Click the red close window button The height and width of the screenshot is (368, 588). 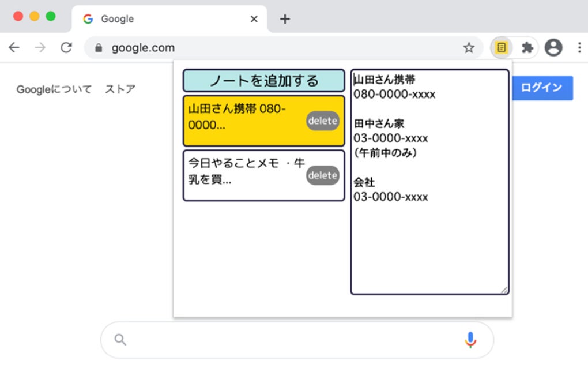pos(18,16)
